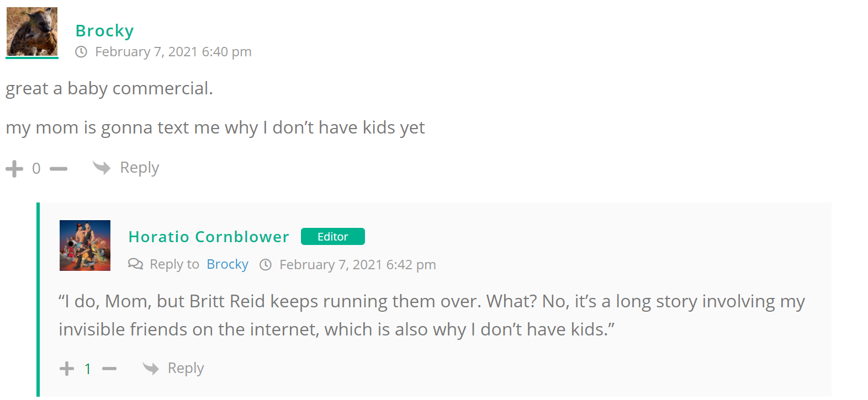Click the green Editor badge

[x=332, y=237]
